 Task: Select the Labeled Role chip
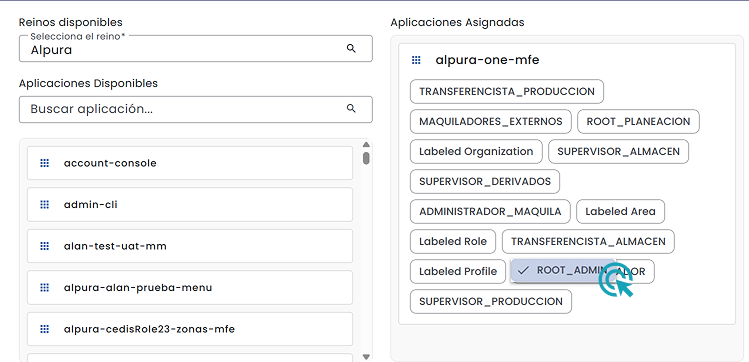453,242
